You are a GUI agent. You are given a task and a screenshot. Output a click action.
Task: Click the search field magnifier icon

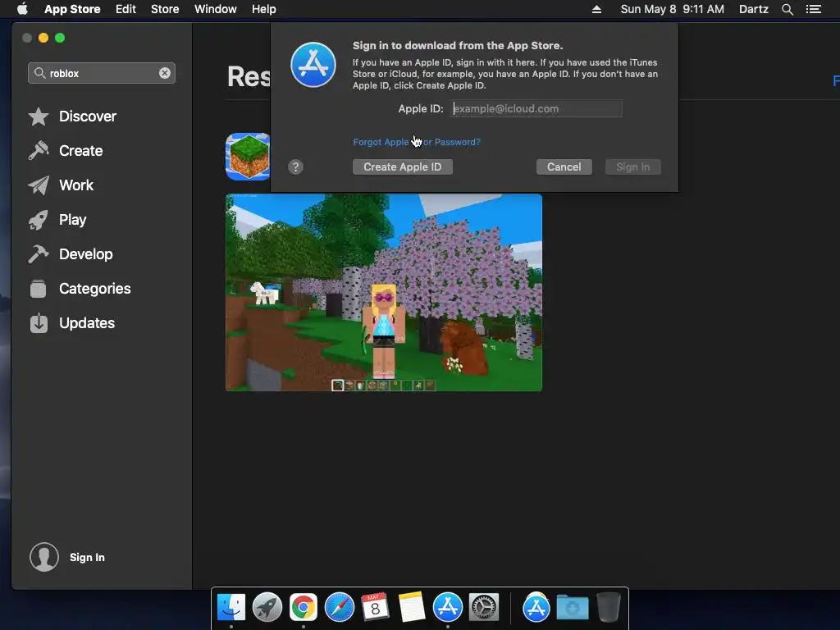39,73
